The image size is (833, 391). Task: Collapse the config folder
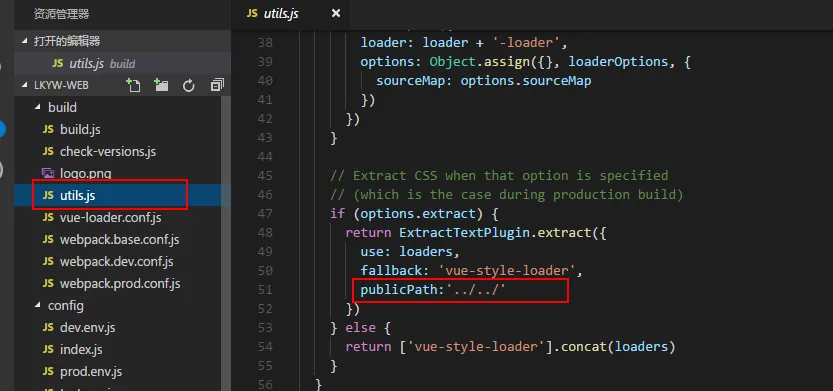[x=37, y=306]
